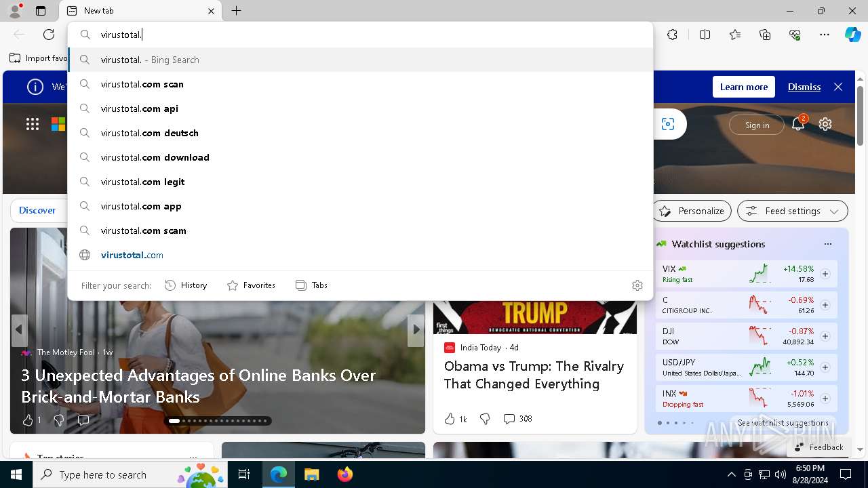The height and width of the screenshot is (488, 868).
Task: Click the Learn more button
Action: (744, 87)
